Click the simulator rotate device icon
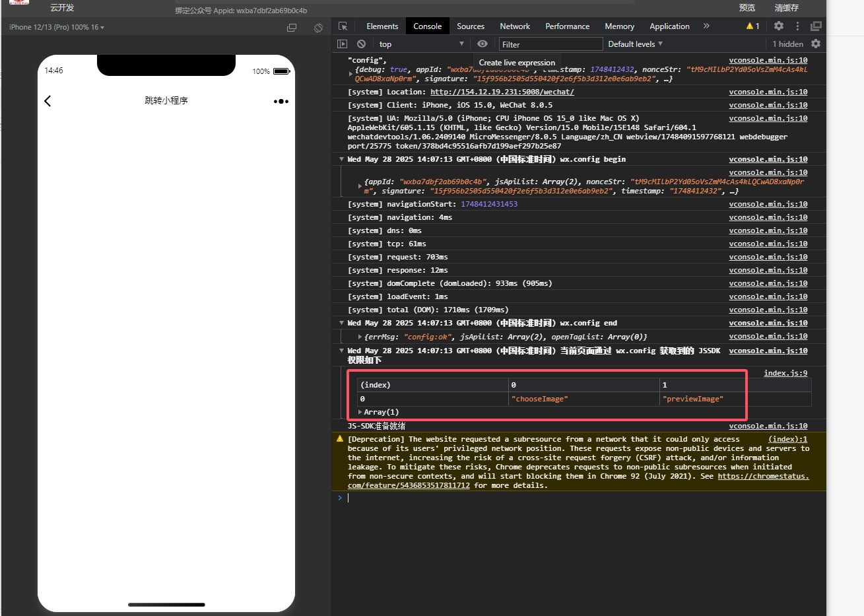This screenshot has height=616, width=864. (x=318, y=28)
